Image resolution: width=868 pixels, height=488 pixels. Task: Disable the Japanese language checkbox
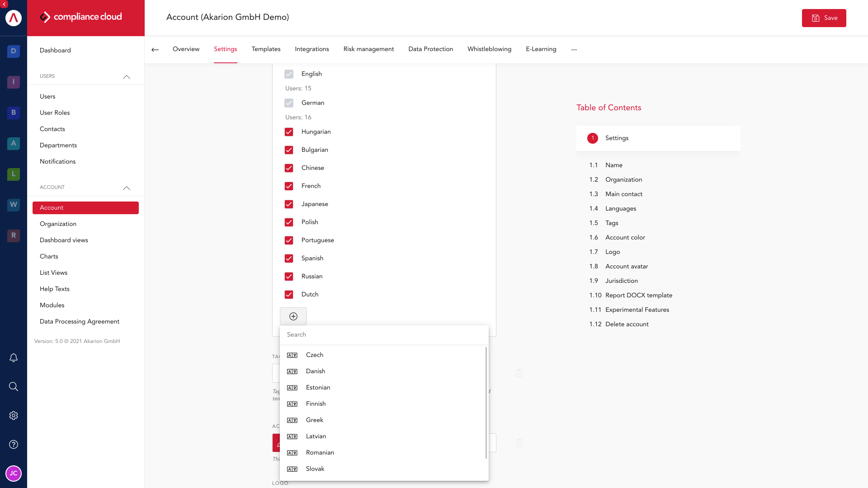pyautogui.click(x=289, y=204)
